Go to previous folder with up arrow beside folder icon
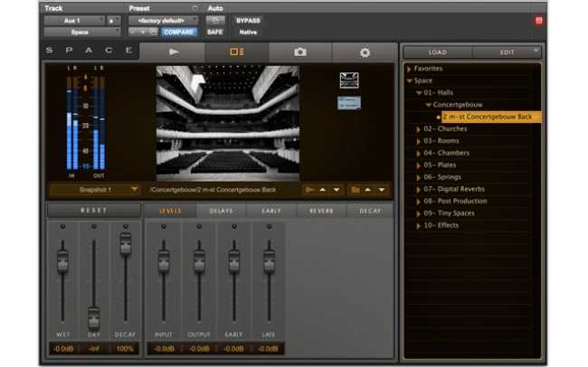This screenshot has height=367, width=588. 368,190
